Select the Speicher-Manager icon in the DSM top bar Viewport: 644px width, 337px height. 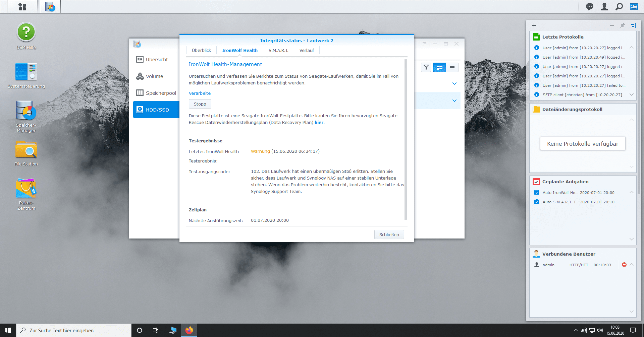(50, 7)
